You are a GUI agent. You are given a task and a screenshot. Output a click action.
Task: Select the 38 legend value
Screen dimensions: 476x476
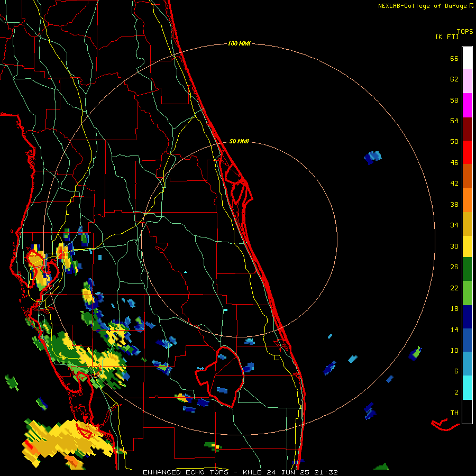(x=454, y=205)
